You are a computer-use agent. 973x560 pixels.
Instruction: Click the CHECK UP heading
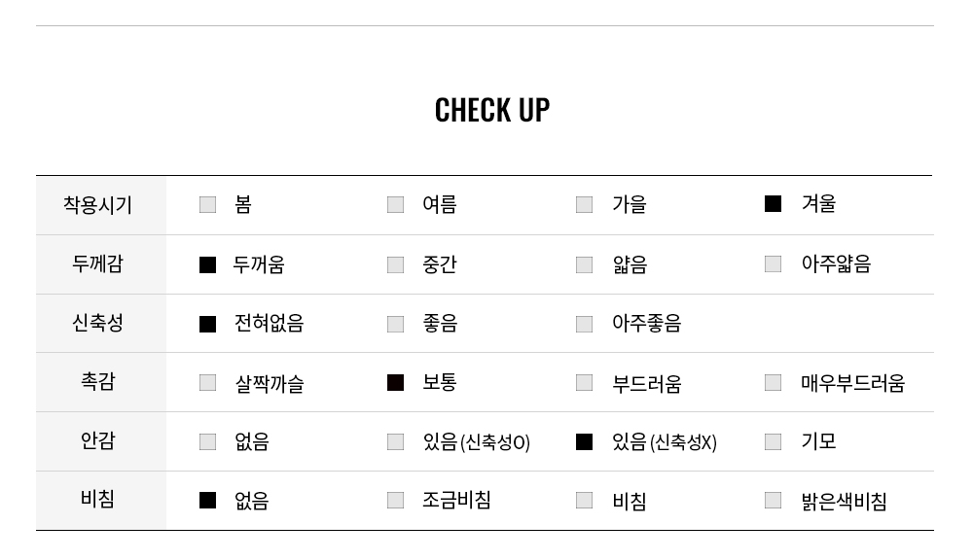(x=491, y=110)
